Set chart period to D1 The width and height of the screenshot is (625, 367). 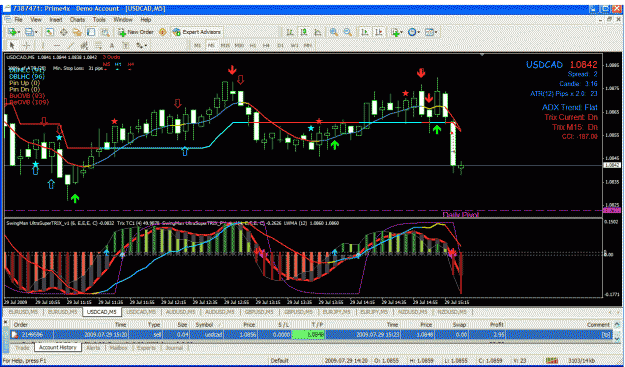281,45
